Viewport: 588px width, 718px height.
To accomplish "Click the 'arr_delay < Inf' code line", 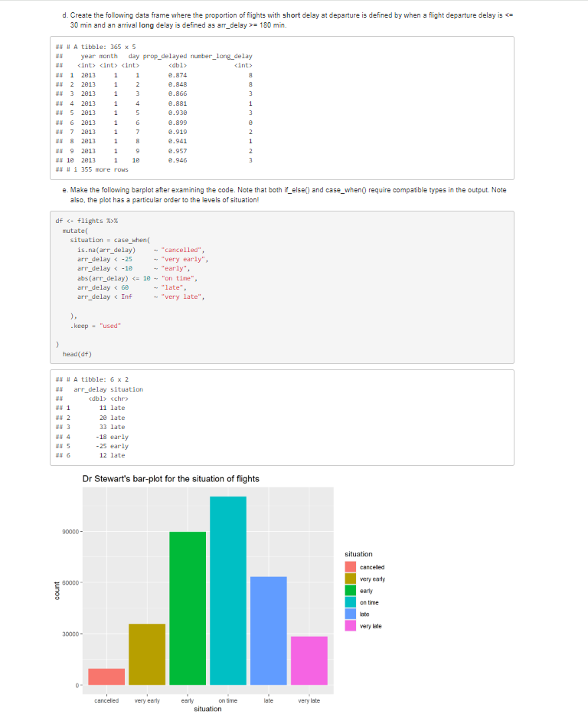I will pos(141,297).
